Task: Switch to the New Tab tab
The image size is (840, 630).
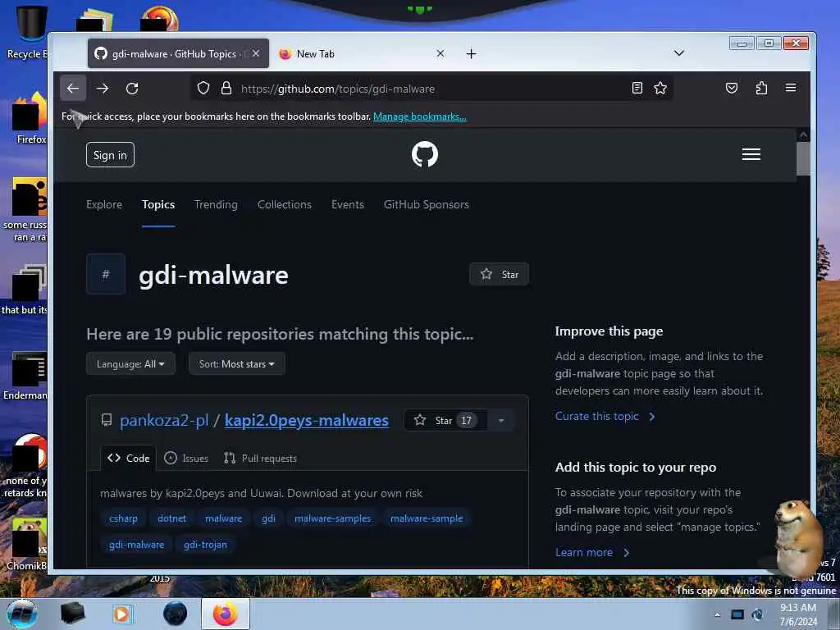Action: (362, 53)
